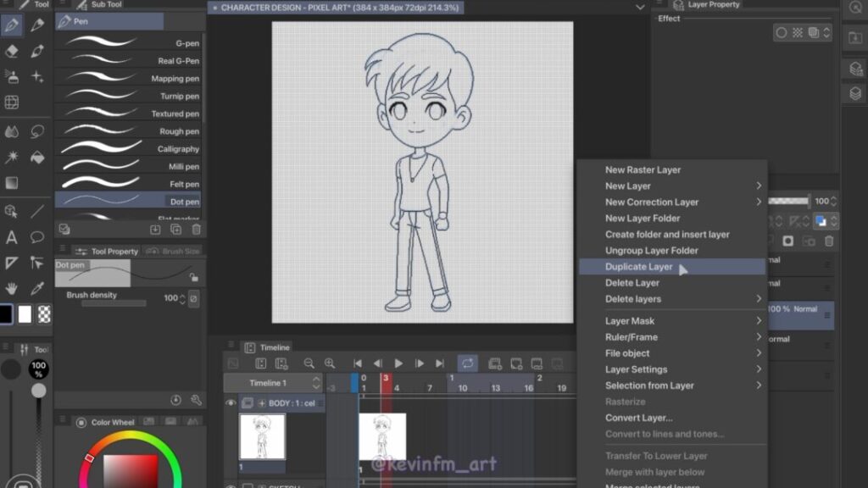Select the Eraser tool
Screen dimensions: 868x488
(x=12, y=51)
